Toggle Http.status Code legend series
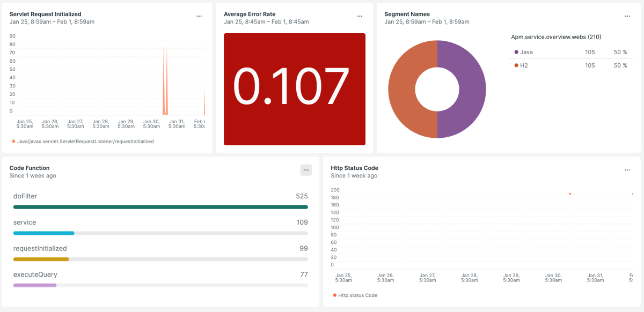Viewport: 644px width, 312px height. pos(355,295)
